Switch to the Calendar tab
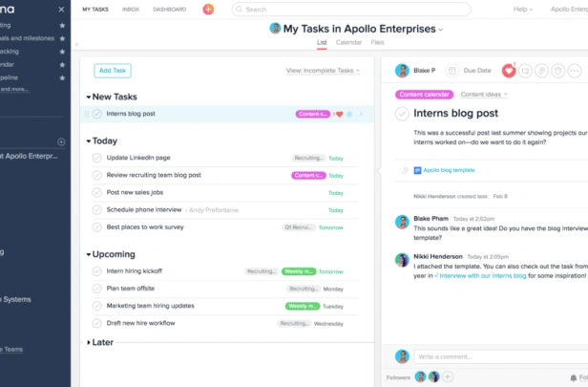 click(x=348, y=43)
